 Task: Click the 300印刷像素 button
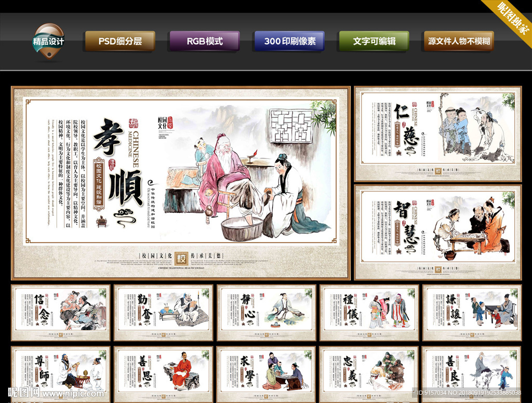(x=289, y=41)
